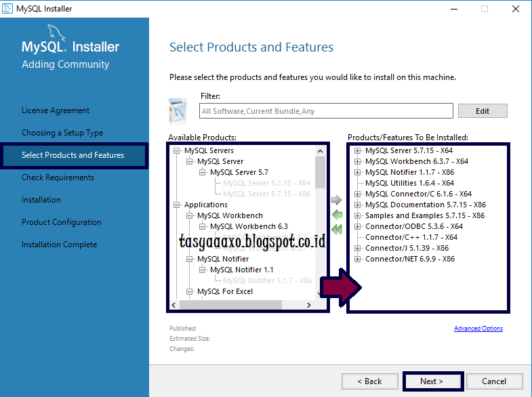Close the MySQL Installer window
532x397 pixels.
[x=516, y=9]
